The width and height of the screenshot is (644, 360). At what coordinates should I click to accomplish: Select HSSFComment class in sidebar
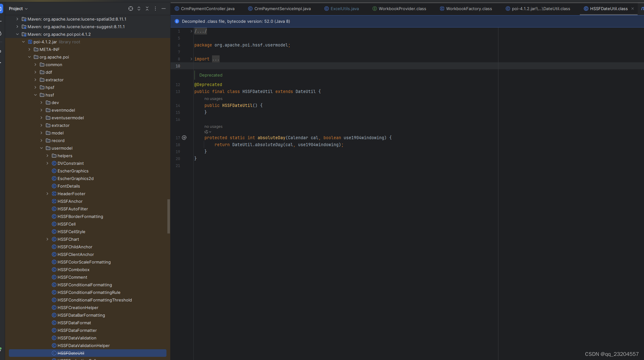coord(72,277)
